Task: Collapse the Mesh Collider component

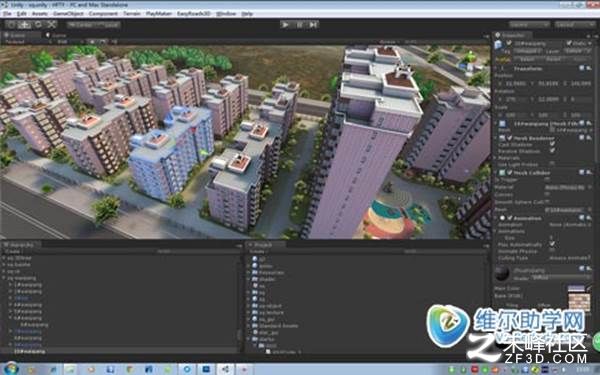Action: click(x=497, y=173)
